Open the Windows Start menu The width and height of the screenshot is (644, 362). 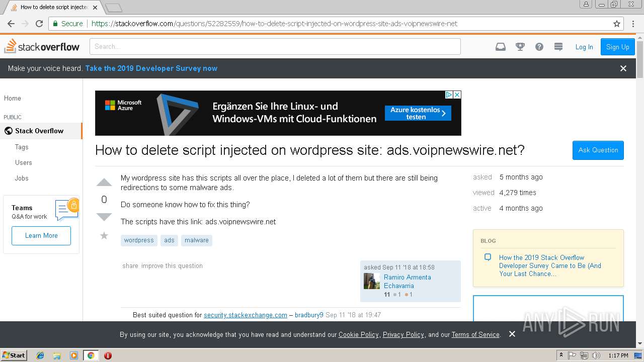click(14, 355)
